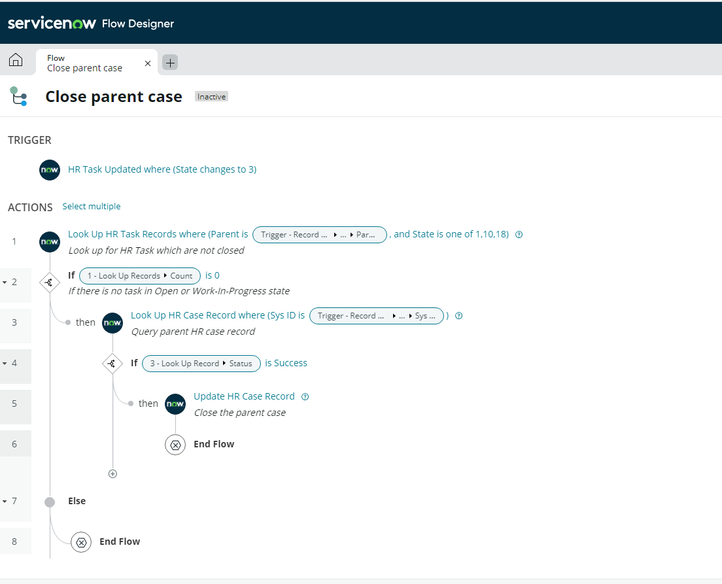Click the 'Trigger - Record ... Sys ...' data pill

377,316
